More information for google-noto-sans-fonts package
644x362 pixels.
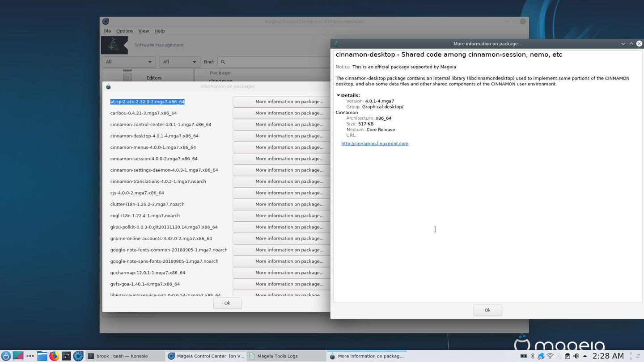click(281, 261)
